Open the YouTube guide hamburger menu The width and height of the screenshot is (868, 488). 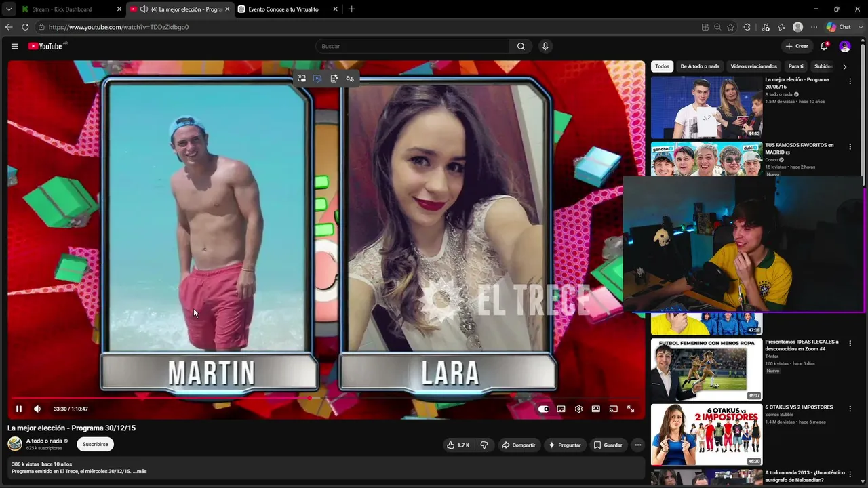14,46
